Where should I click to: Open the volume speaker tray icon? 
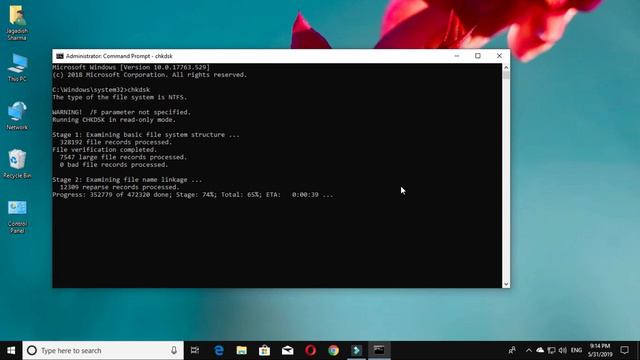click(x=562, y=351)
